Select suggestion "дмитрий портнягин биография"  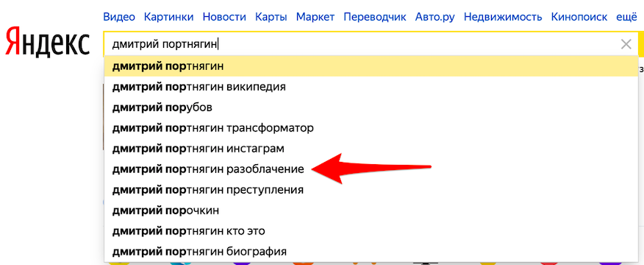click(x=371, y=251)
